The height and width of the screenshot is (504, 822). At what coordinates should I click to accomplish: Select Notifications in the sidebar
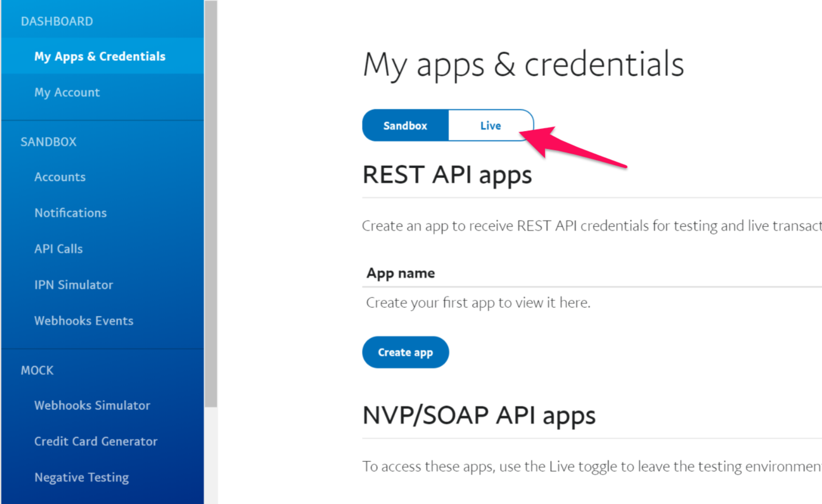[70, 213]
